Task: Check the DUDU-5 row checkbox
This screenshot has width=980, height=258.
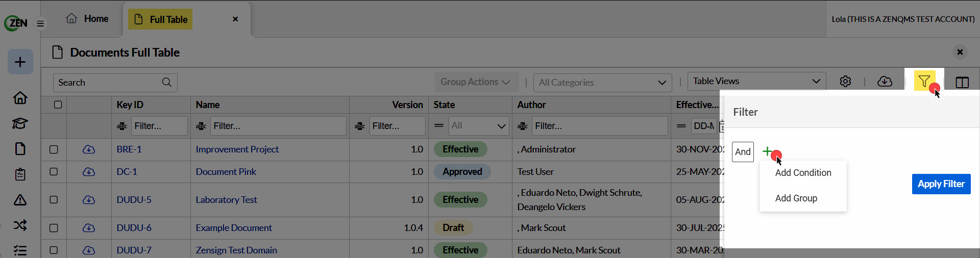Action: (54, 200)
